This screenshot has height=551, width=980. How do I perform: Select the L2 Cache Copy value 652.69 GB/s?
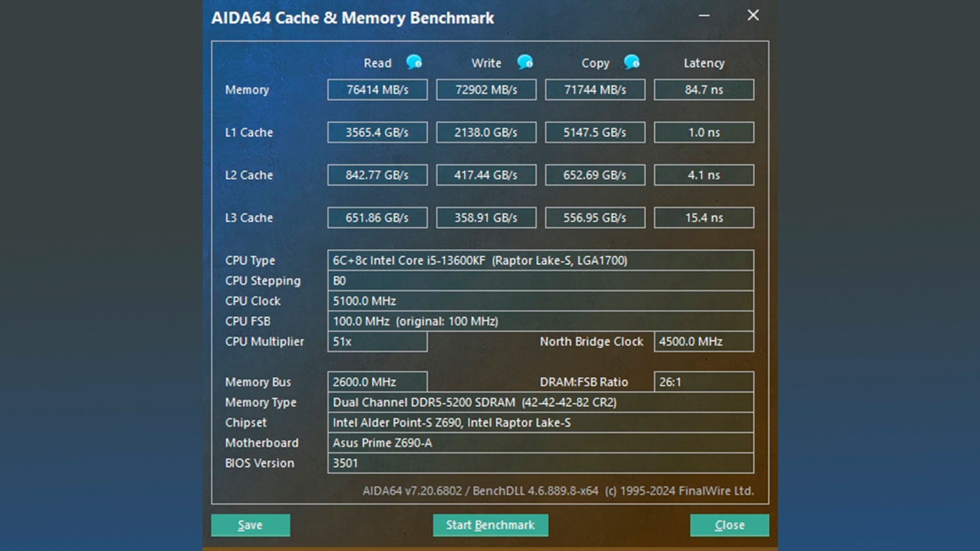point(595,175)
